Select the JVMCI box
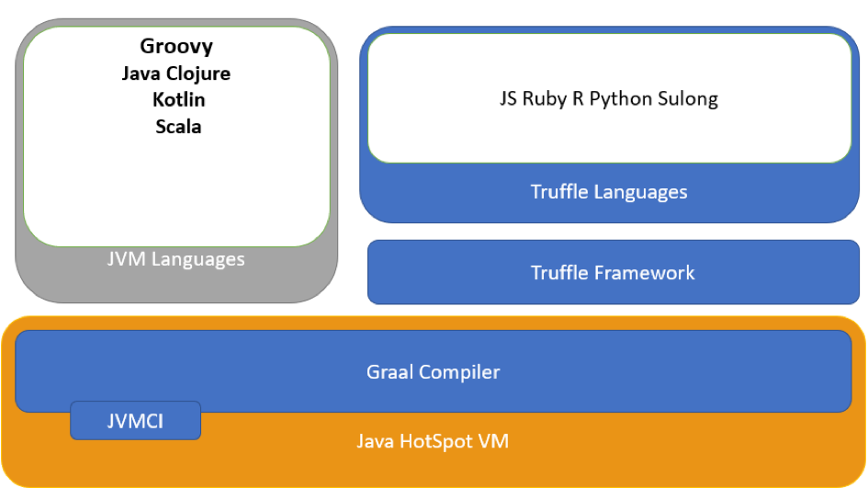Screen dimensions: 868x488 click(x=135, y=421)
